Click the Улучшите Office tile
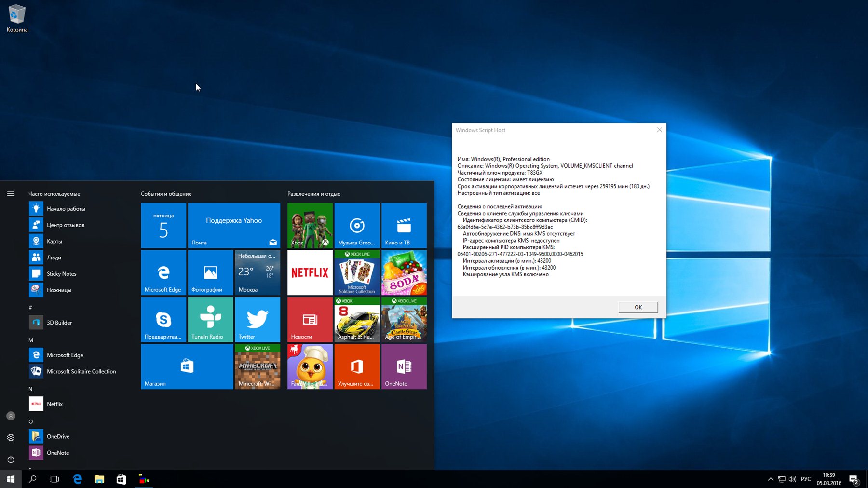The height and width of the screenshot is (488, 868). (357, 366)
